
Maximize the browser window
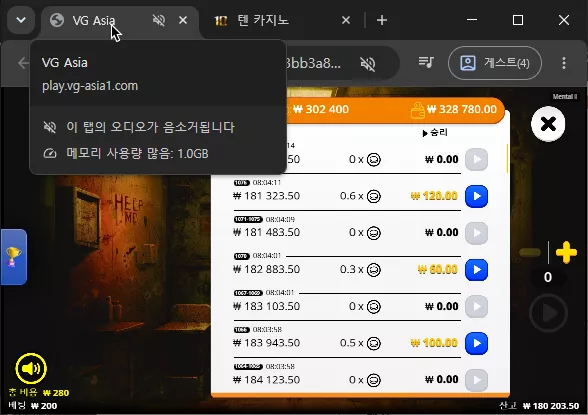pos(518,20)
